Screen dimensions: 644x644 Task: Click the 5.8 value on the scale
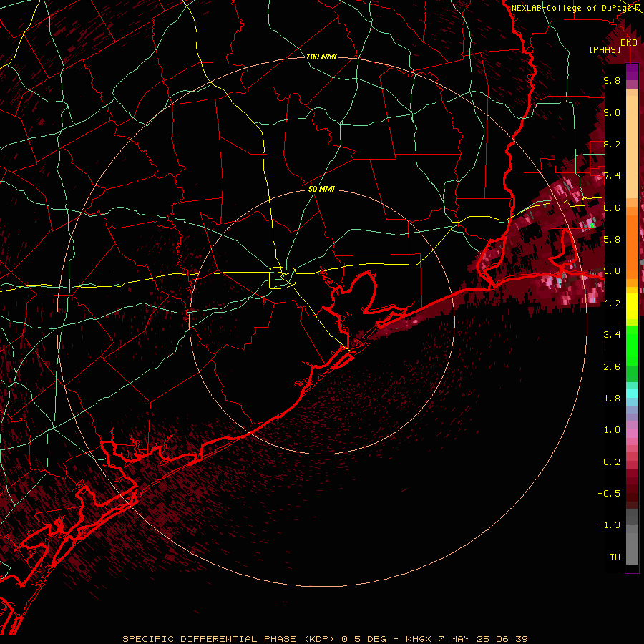coord(612,240)
